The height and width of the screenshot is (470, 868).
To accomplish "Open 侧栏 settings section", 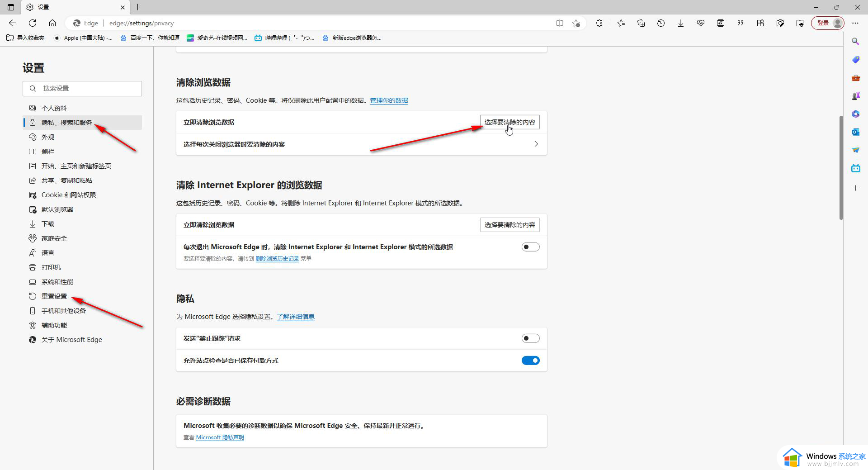I will click(x=82, y=152).
